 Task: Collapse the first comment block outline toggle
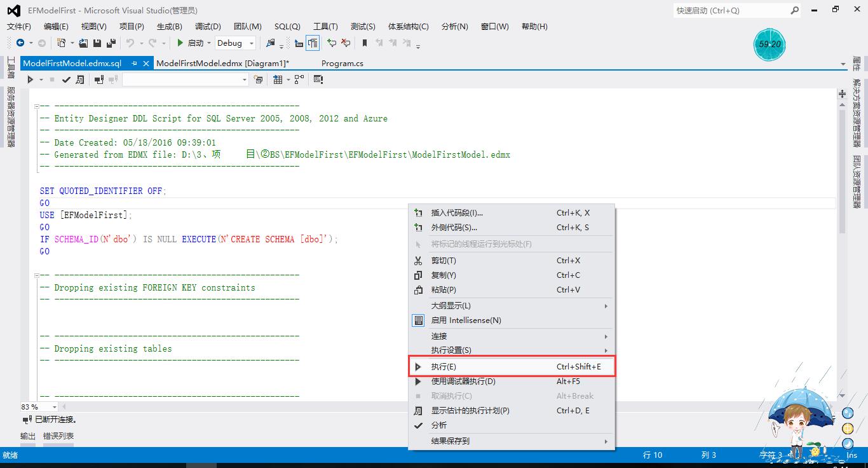pyautogui.click(x=36, y=106)
